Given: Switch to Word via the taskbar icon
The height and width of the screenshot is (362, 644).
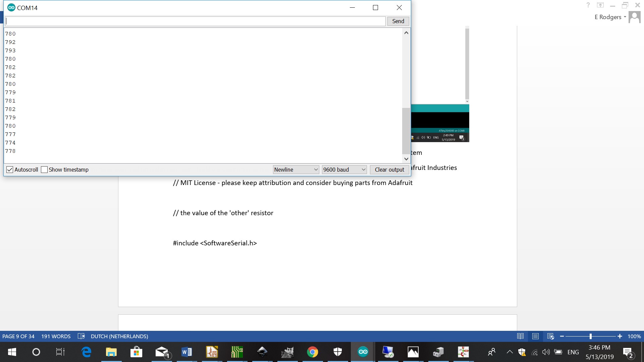Looking at the screenshot, I should pyautogui.click(x=186, y=352).
